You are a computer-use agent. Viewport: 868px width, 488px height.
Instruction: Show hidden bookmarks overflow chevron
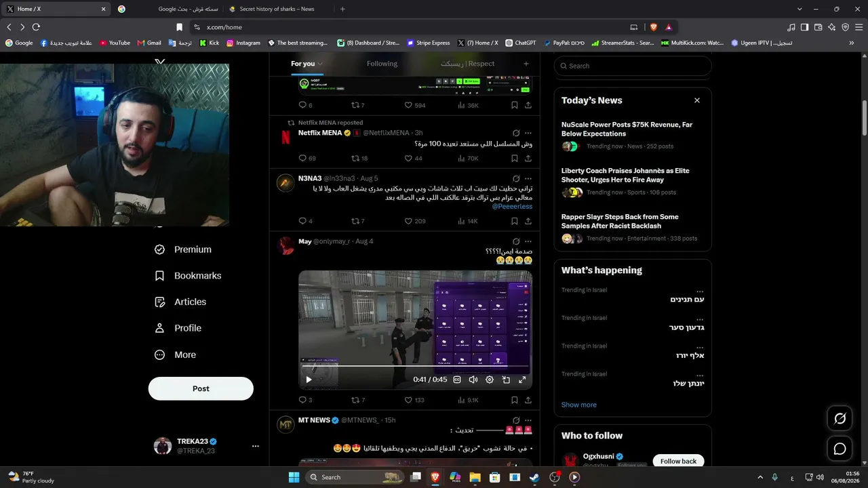852,43
